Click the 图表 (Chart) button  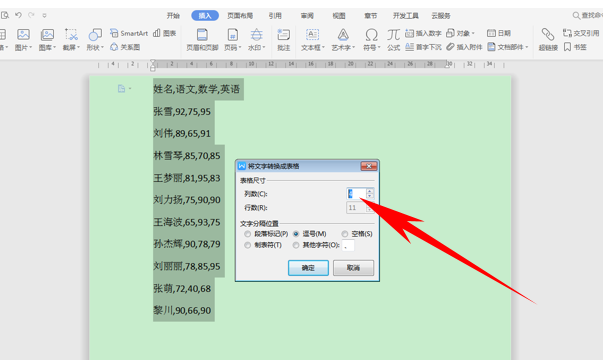(x=165, y=33)
